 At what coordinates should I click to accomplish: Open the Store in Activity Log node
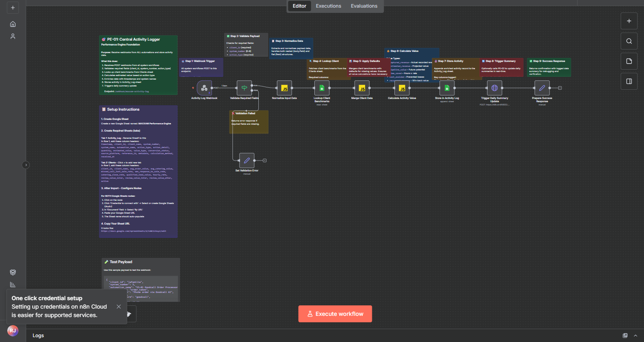447,88
